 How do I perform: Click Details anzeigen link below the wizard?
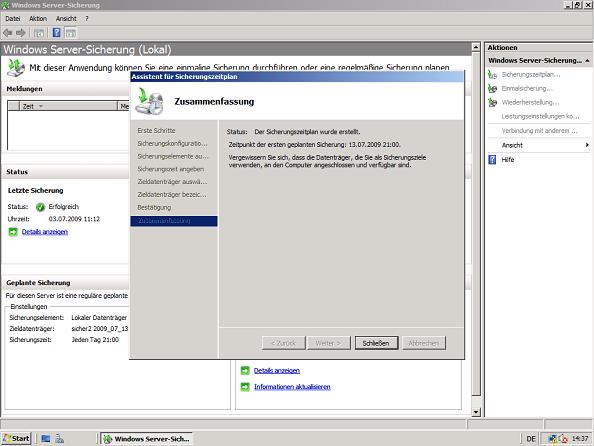coord(277,370)
